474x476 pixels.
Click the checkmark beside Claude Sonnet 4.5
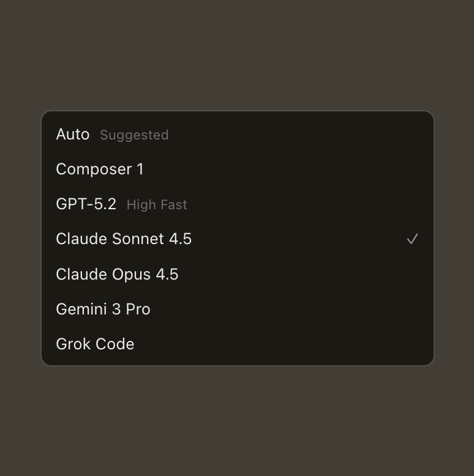pos(412,239)
